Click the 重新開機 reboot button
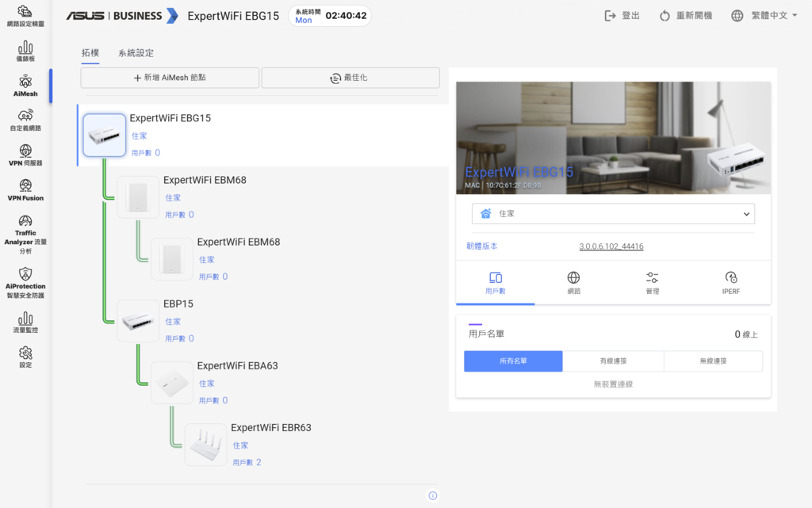 point(686,16)
